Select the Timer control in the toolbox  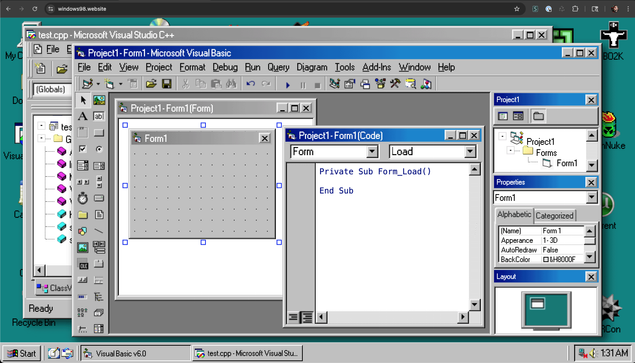[83, 198]
